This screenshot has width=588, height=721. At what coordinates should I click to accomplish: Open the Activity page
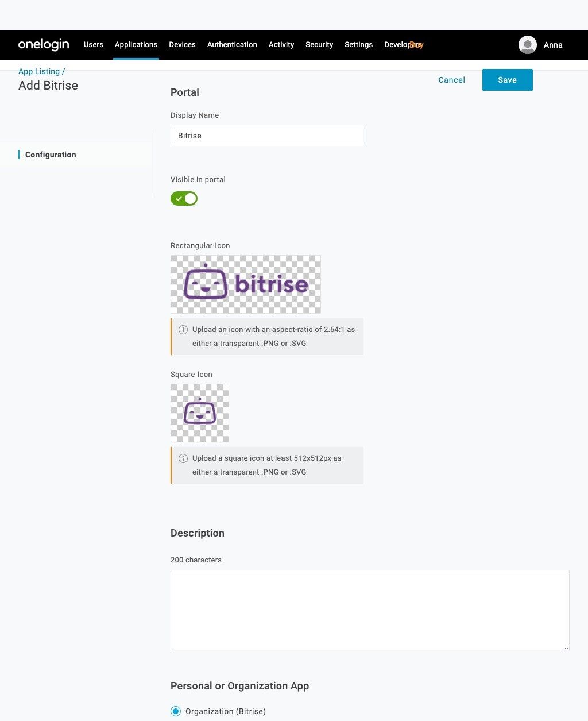click(281, 44)
